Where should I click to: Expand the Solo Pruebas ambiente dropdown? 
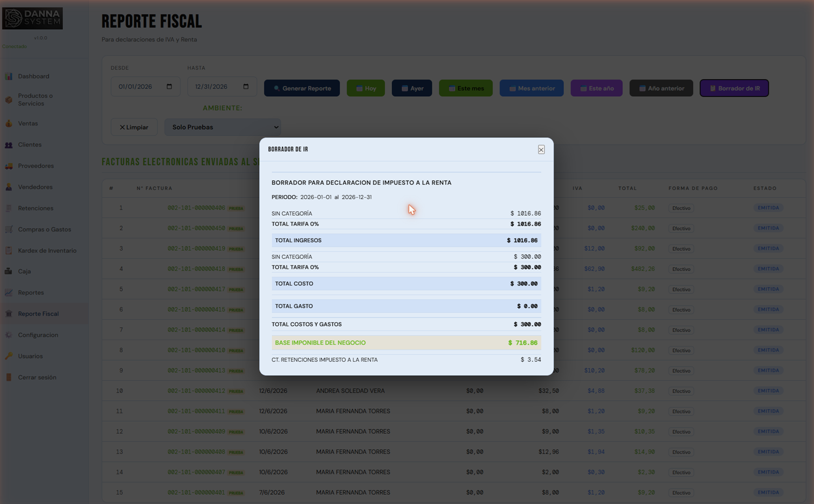222,127
